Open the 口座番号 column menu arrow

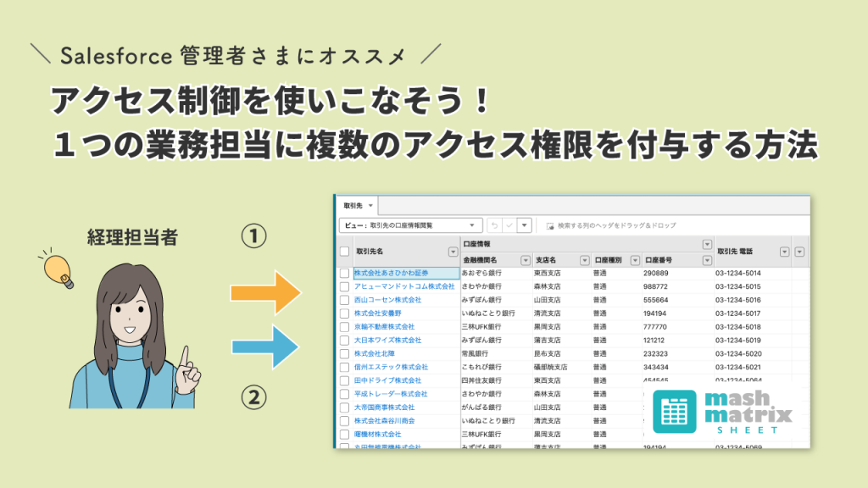(x=707, y=260)
